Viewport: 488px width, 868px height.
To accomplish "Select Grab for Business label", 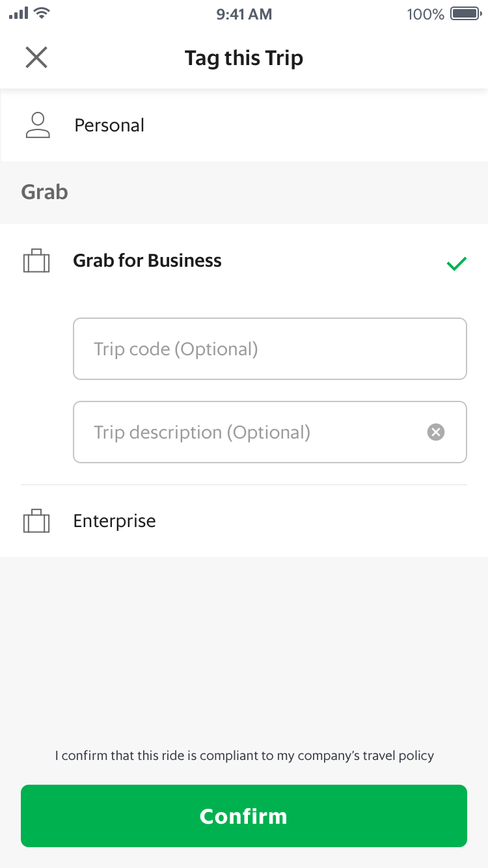I will (147, 261).
